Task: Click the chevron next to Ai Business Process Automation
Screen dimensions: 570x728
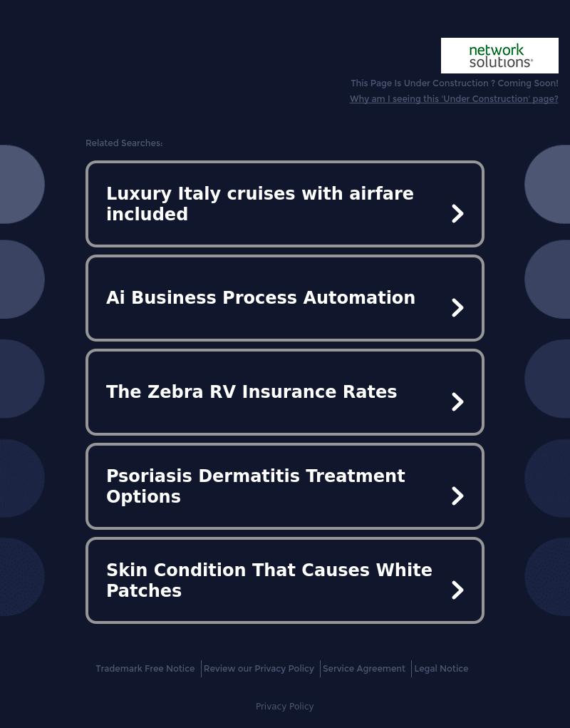Action: (x=457, y=307)
